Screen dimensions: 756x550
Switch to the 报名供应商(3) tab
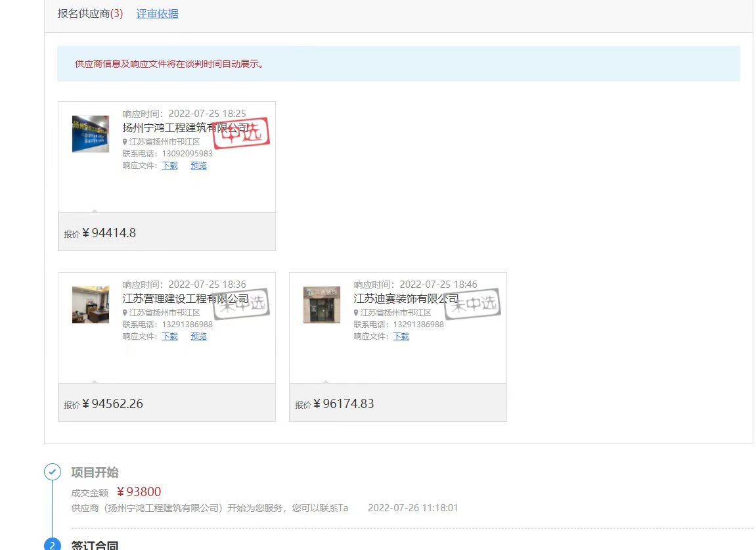pyautogui.click(x=90, y=14)
